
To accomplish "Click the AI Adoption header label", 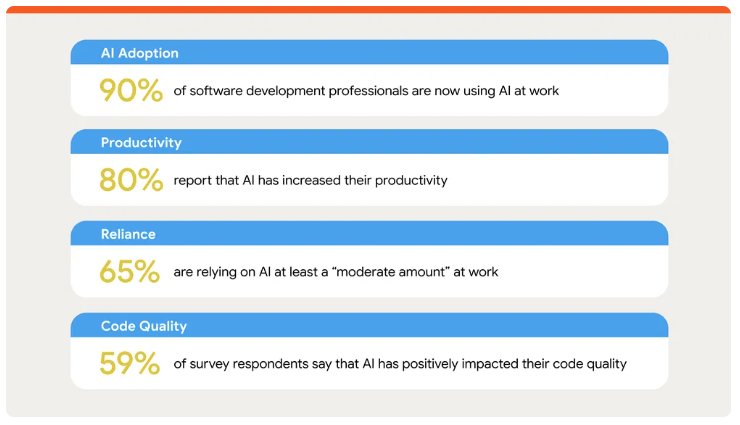I will (139, 53).
